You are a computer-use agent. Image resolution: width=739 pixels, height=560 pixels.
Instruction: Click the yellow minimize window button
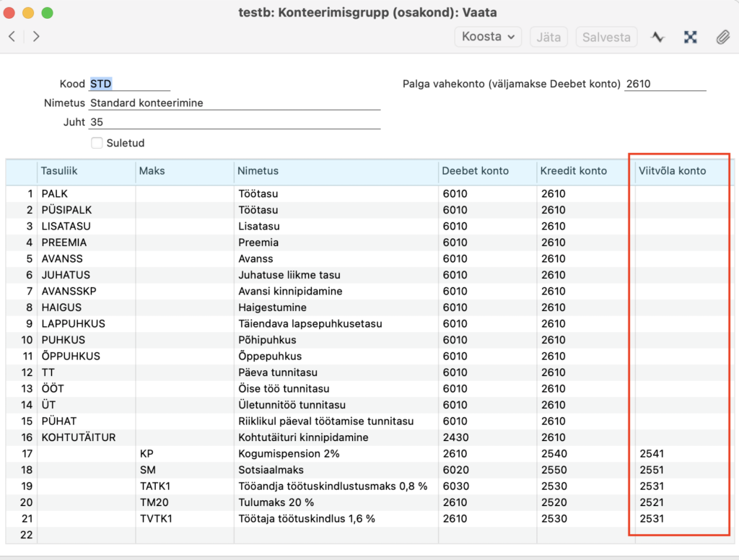pyautogui.click(x=28, y=13)
